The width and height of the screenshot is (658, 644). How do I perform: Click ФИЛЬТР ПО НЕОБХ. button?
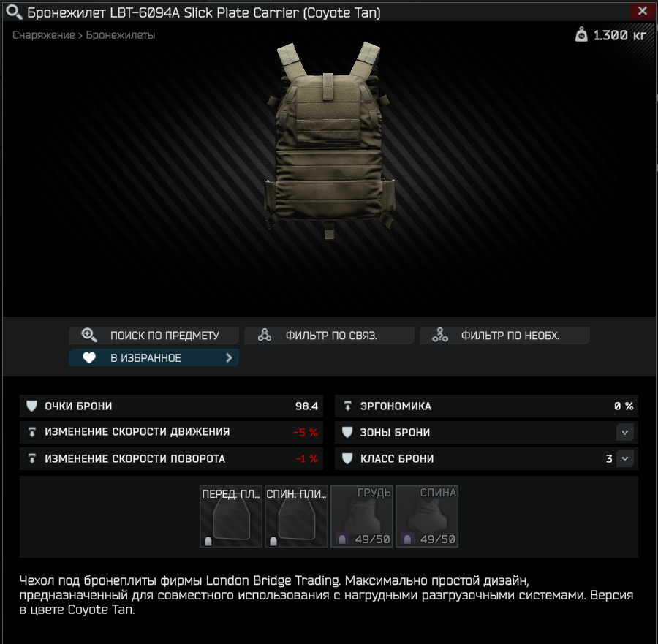(504, 336)
